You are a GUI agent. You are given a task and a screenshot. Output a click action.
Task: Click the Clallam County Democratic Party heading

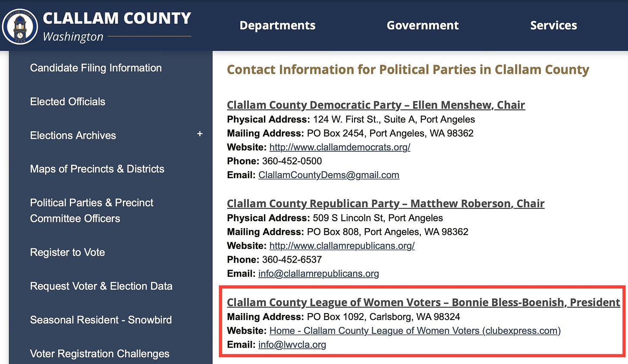point(376,105)
